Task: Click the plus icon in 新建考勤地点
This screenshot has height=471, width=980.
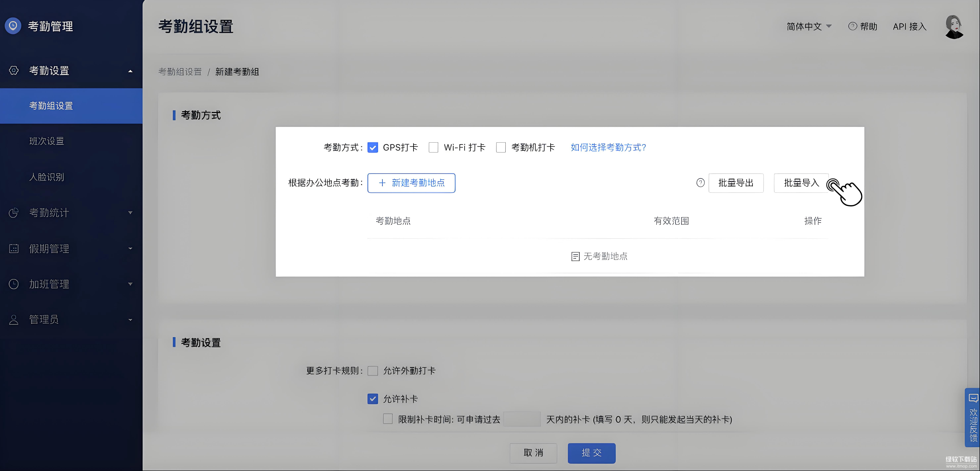Action: 382,183
